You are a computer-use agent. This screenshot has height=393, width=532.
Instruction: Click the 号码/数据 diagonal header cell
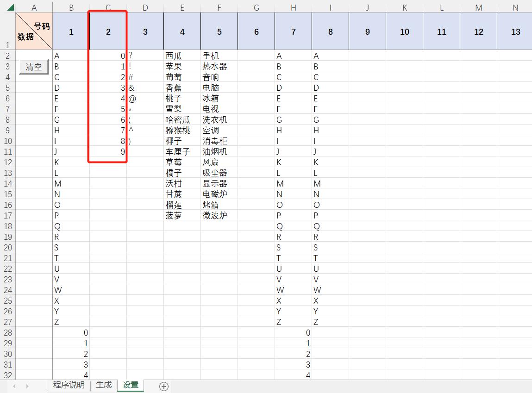pos(34,30)
